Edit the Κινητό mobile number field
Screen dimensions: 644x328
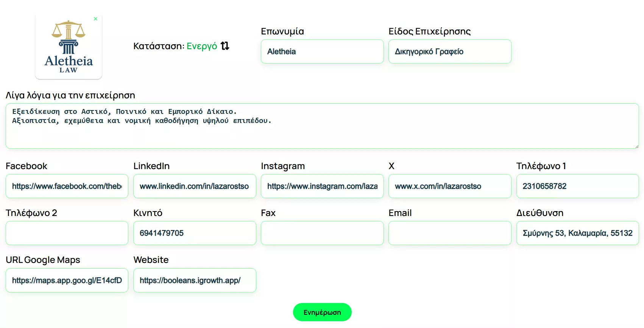pos(194,233)
